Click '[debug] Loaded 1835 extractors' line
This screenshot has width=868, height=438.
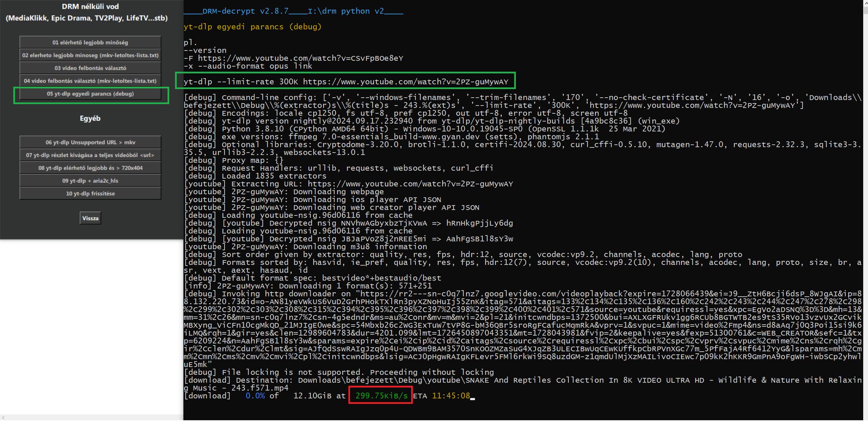(255, 176)
